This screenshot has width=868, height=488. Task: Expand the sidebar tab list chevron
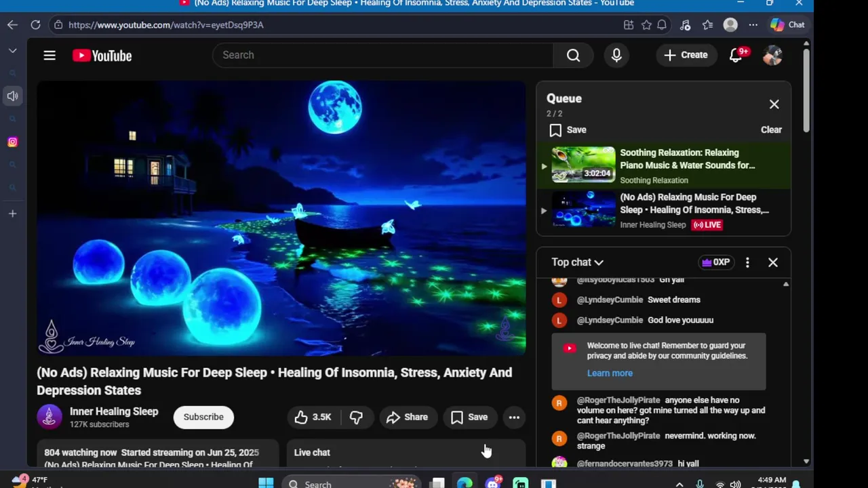(x=12, y=51)
